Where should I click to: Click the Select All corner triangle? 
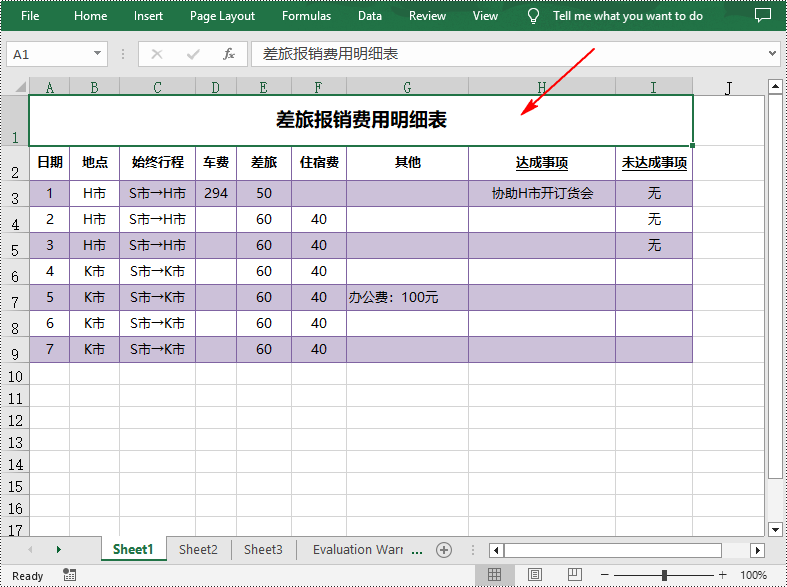[x=20, y=87]
